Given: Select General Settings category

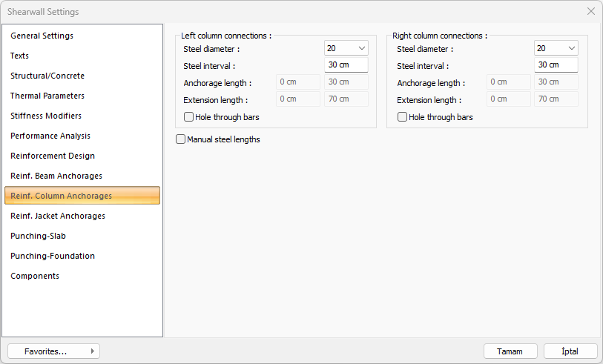Looking at the screenshot, I should [x=42, y=36].
